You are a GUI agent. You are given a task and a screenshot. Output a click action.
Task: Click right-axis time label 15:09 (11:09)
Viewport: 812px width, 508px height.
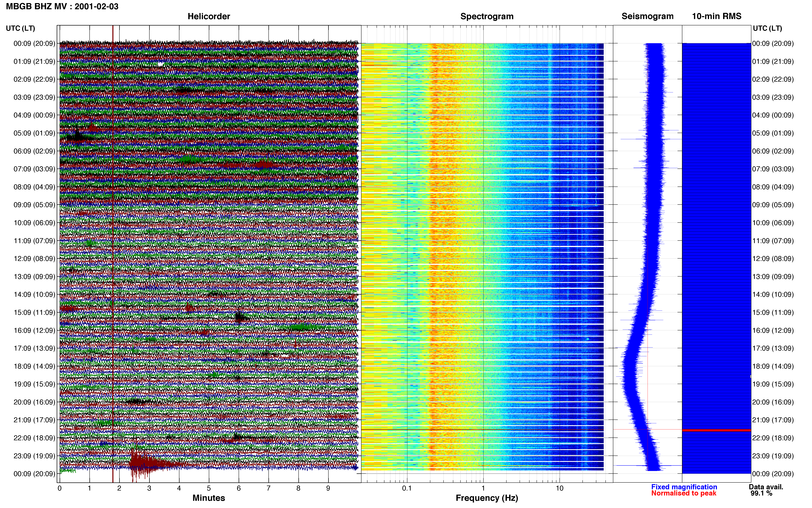(x=773, y=312)
